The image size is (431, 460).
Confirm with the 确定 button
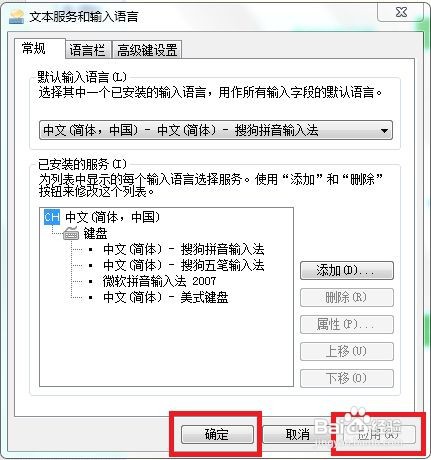click(x=217, y=434)
